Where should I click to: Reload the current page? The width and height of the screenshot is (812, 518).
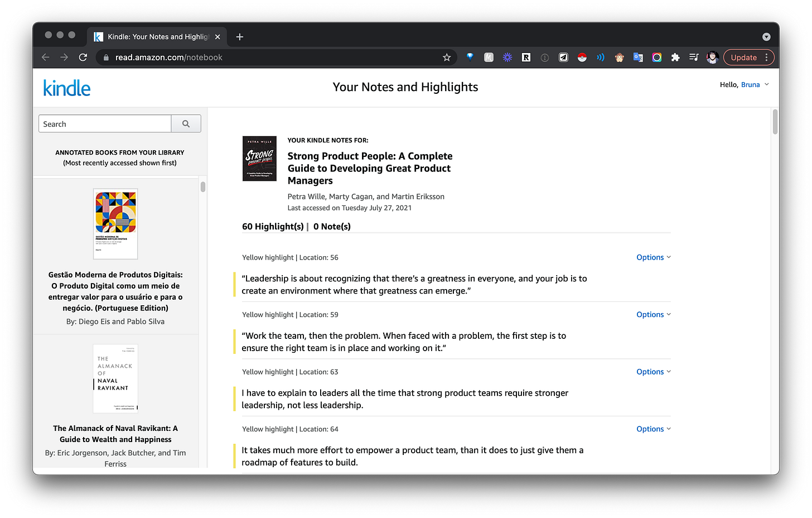[x=83, y=57]
